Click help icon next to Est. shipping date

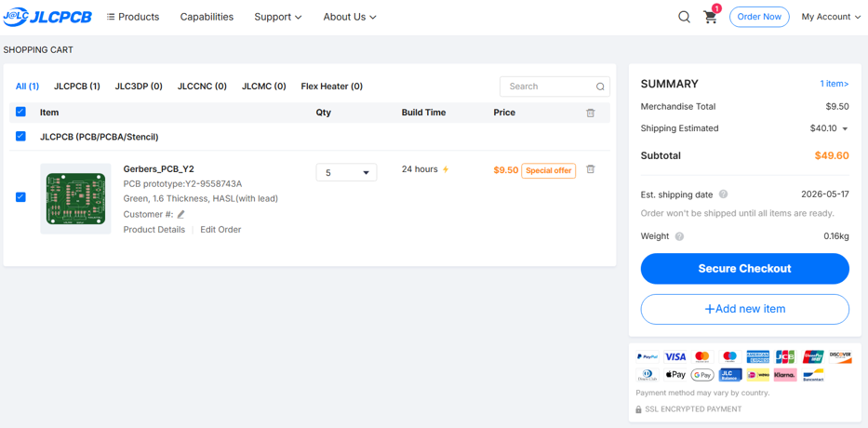click(723, 194)
